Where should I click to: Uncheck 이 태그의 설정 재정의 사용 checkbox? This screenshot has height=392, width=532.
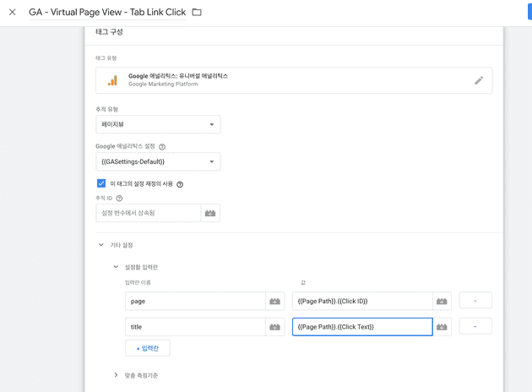tap(101, 183)
